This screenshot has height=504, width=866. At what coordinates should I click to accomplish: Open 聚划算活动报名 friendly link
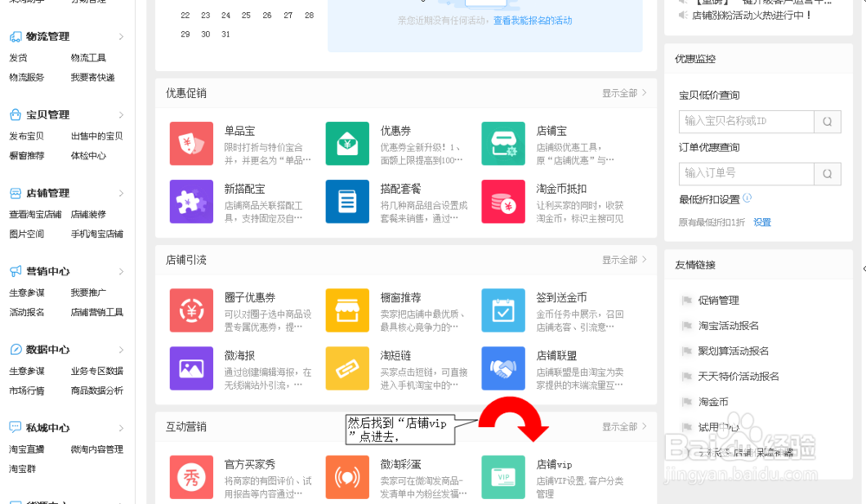733,351
